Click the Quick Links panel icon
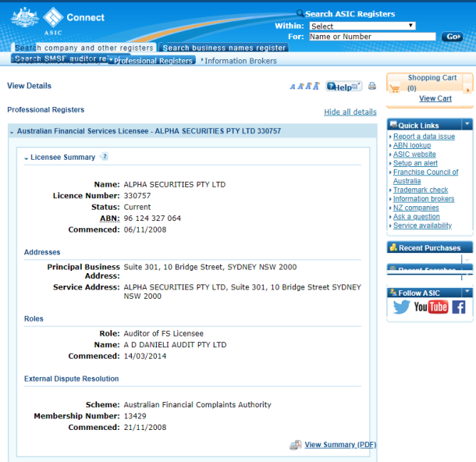 [393, 124]
